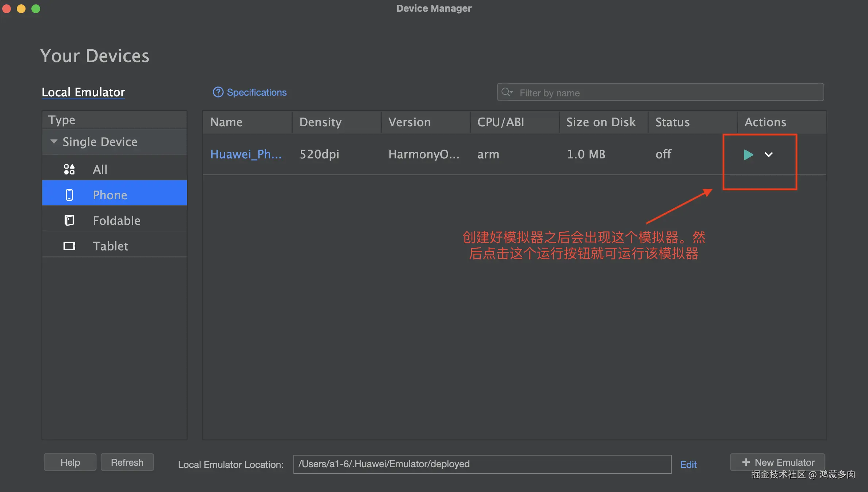
Task: Sort devices by the Name column header
Action: point(226,122)
